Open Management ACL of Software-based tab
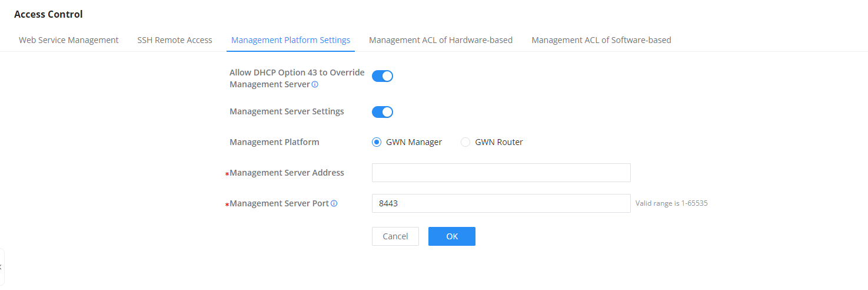 coord(601,40)
